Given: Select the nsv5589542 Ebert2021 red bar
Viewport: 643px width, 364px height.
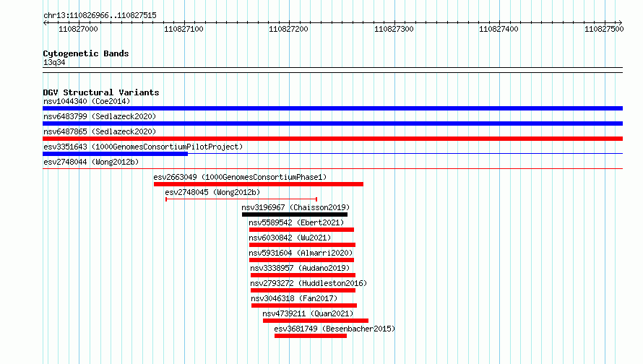Looking at the screenshot, I should pyautogui.click(x=301, y=230).
